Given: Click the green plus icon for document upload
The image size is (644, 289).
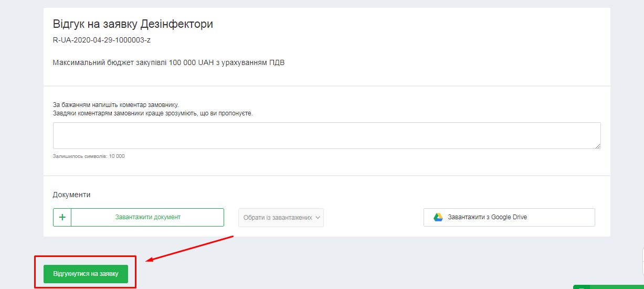Looking at the screenshot, I should point(62,217).
